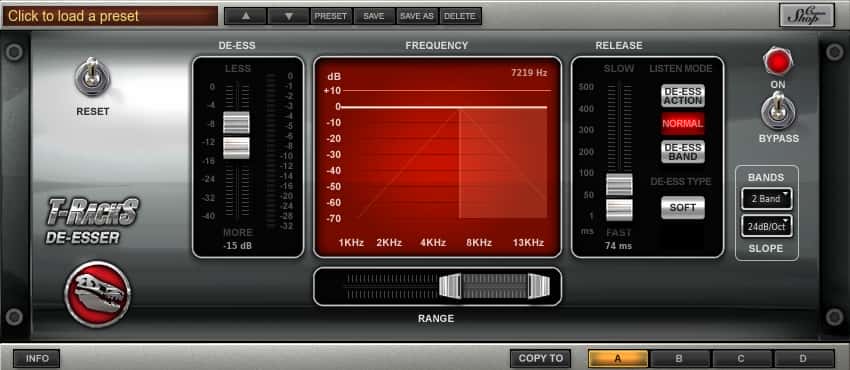
Task: Click the RELEASE time fader handle
Action: pyautogui.click(x=619, y=197)
